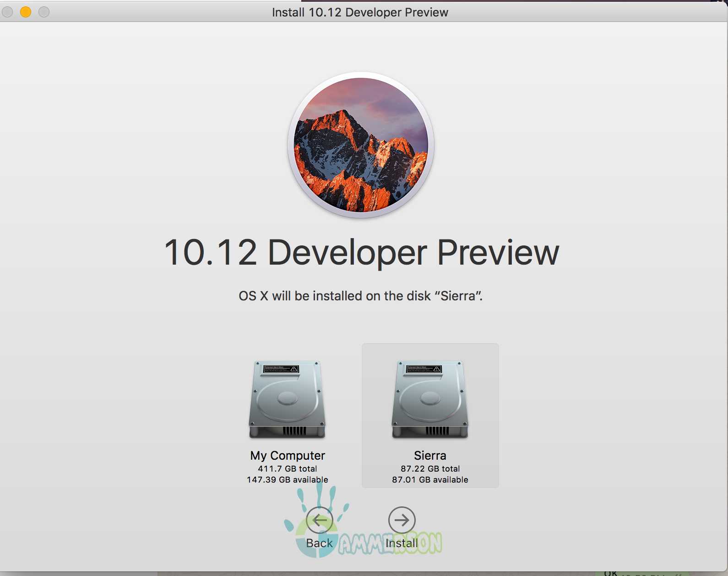Click the Install text label
The height and width of the screenshot is (576, 728).
click(402, 543)
